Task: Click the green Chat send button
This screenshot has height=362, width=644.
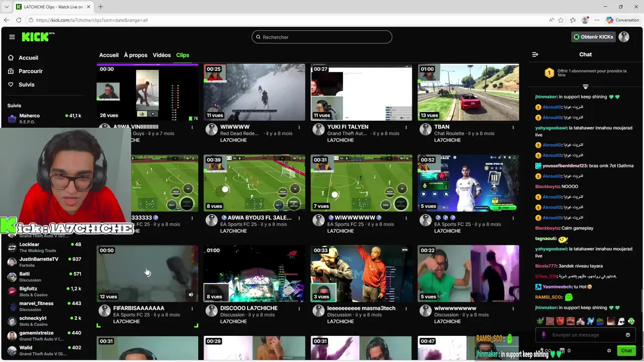Action: point(626,351)
